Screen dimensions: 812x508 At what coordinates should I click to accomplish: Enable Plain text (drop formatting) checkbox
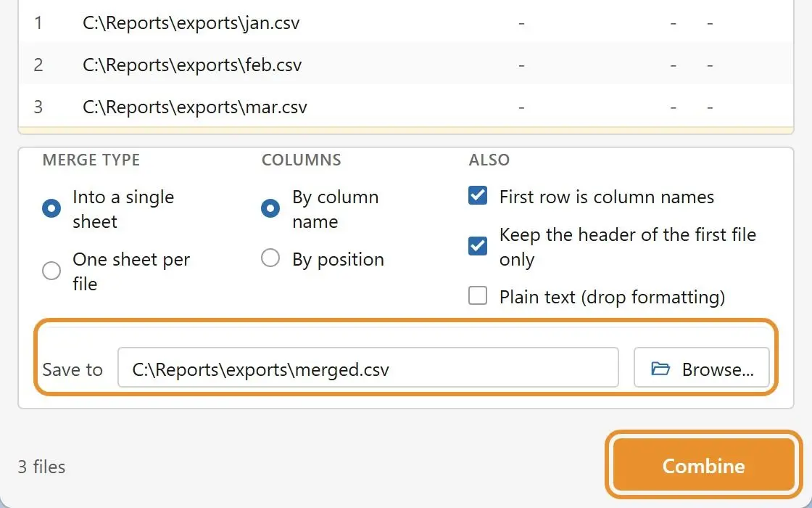[478, 296]
